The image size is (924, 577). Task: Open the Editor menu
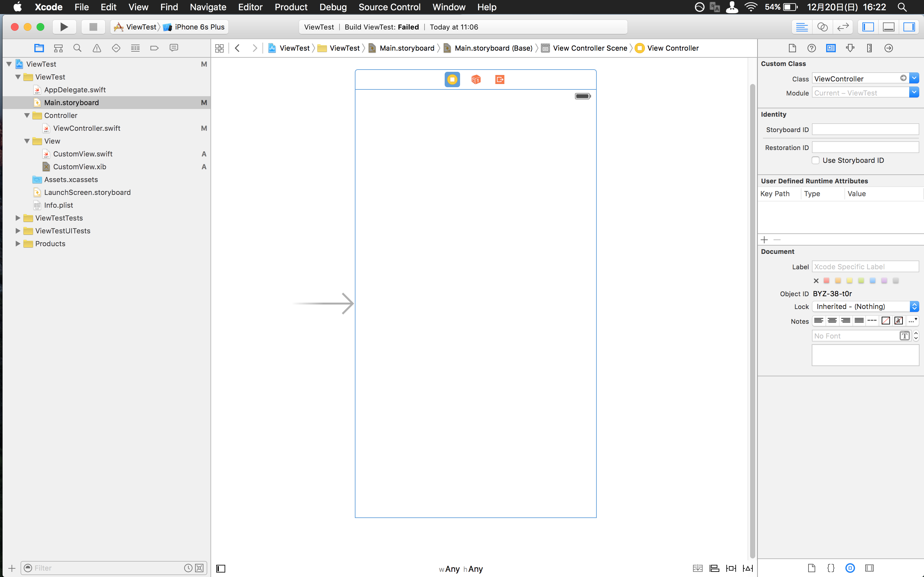pos(250,7)
